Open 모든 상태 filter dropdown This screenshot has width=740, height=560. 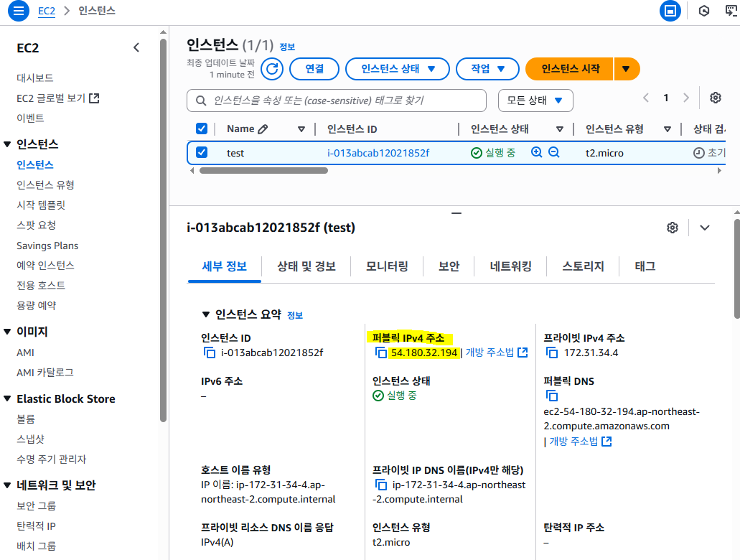[x=535, y=101]
